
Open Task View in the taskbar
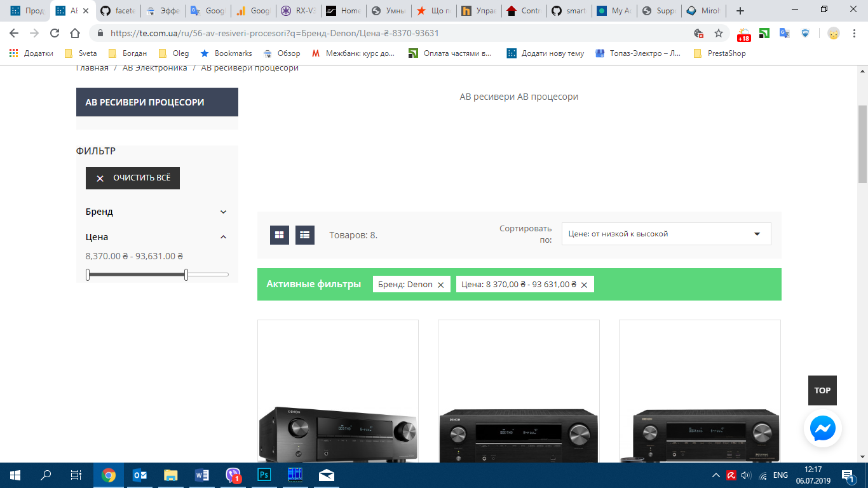coord(76,475)
